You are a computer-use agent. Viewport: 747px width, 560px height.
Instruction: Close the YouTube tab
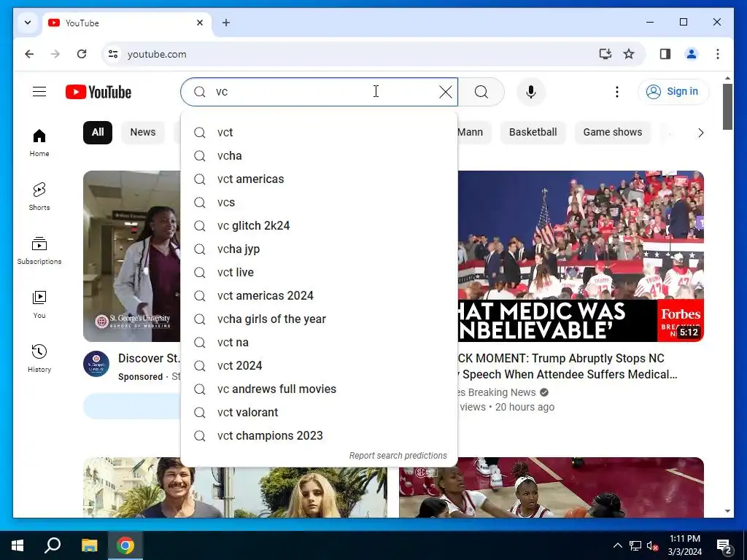click(200, 23)
